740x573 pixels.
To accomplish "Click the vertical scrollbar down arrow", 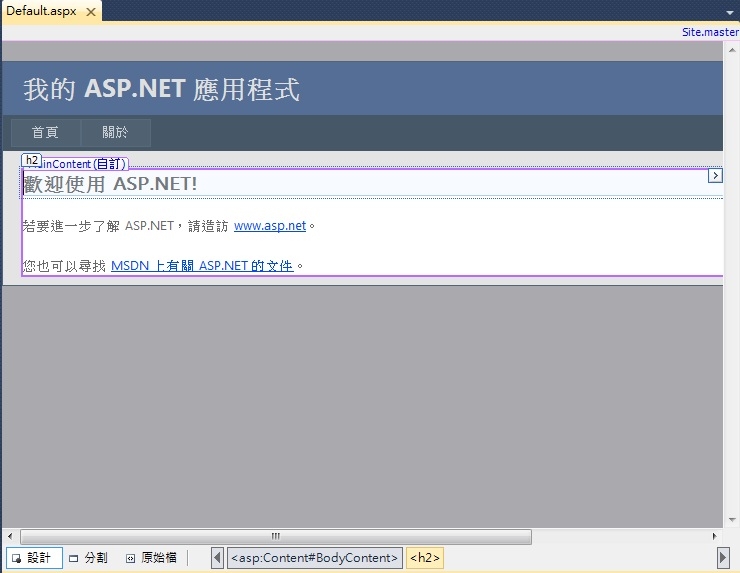I will (x=732, y=520).
